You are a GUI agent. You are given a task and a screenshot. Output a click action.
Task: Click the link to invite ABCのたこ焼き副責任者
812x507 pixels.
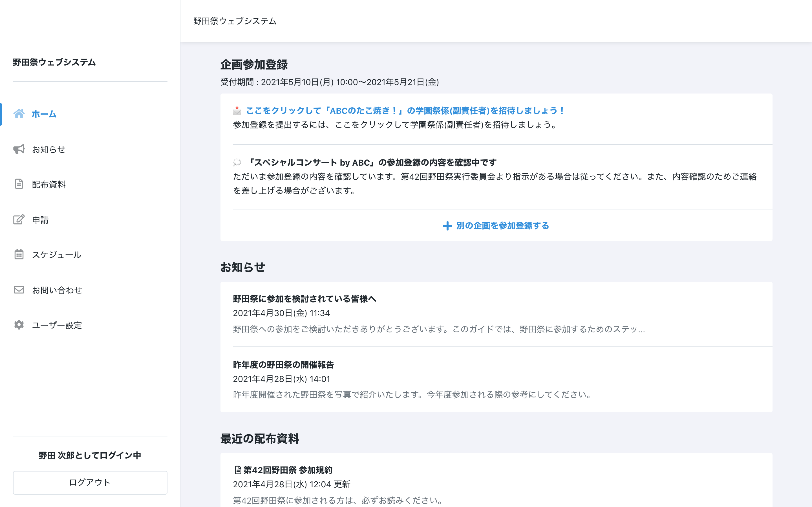(x=405, y=111)
